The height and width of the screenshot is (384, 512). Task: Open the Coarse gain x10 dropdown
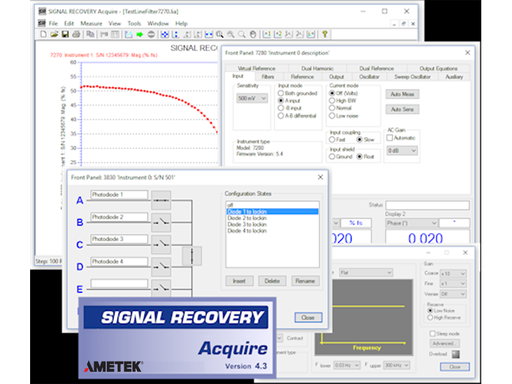pos(453,273)
